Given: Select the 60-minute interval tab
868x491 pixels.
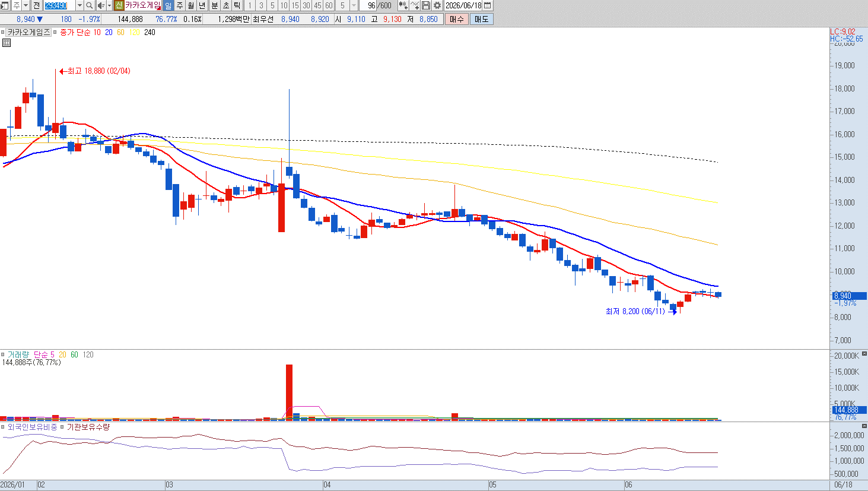Looking at the screenshot, I should 329,5.
